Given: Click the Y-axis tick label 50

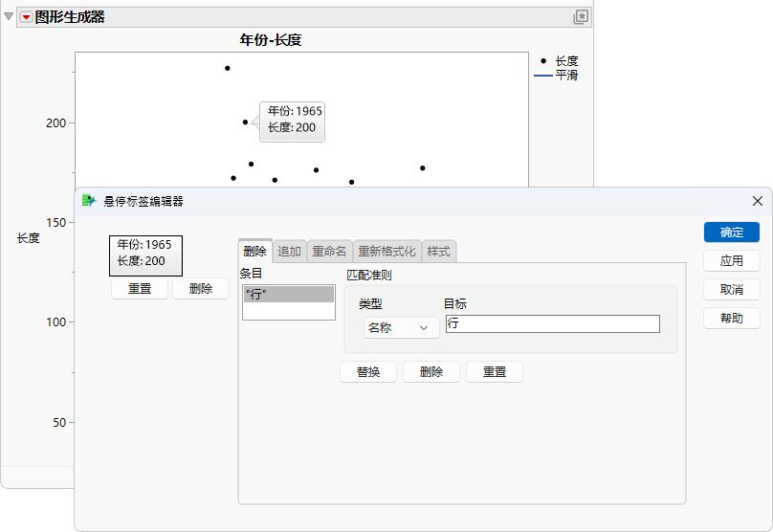Looking at the screenshot, I should pyautogui.click(x=59, y=423).
